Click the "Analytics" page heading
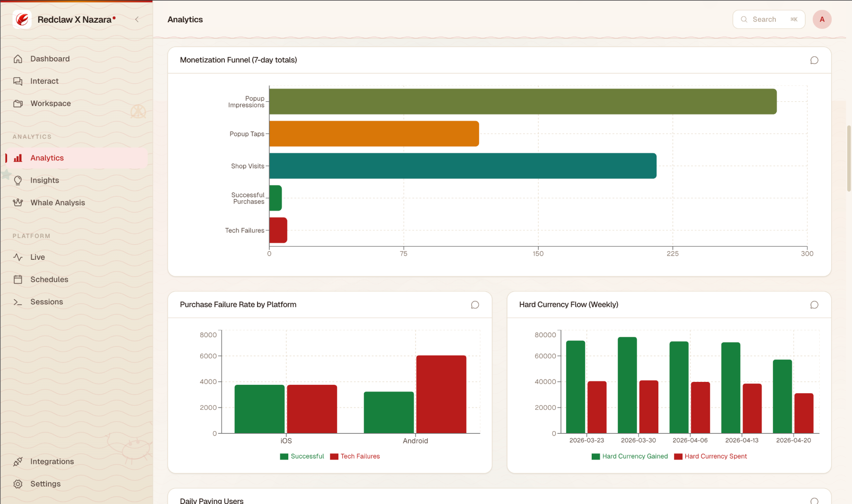The image size is (852, 504). (x=185, y=19)
